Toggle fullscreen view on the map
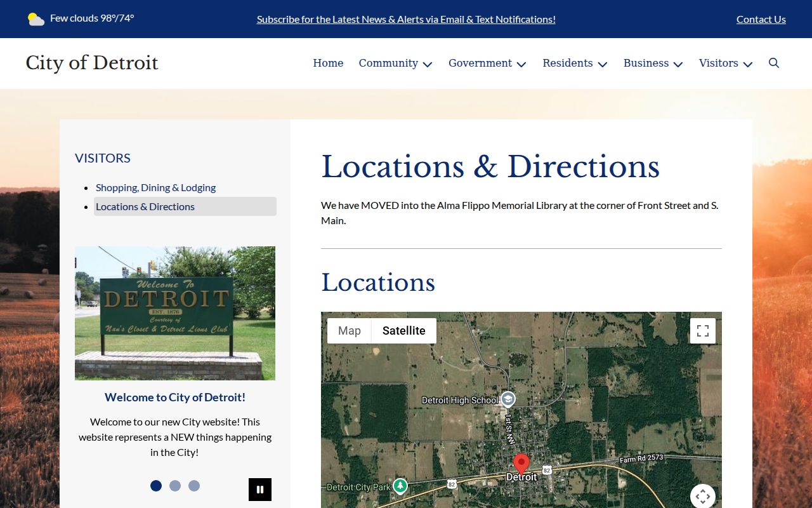Image resolution: width=812 pixels, height=508 pixels. (703, 331)
